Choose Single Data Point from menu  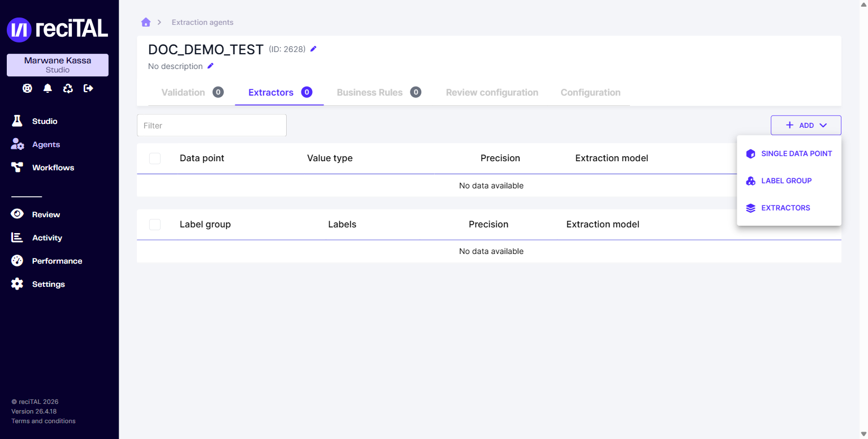click(x=789, y=153)
